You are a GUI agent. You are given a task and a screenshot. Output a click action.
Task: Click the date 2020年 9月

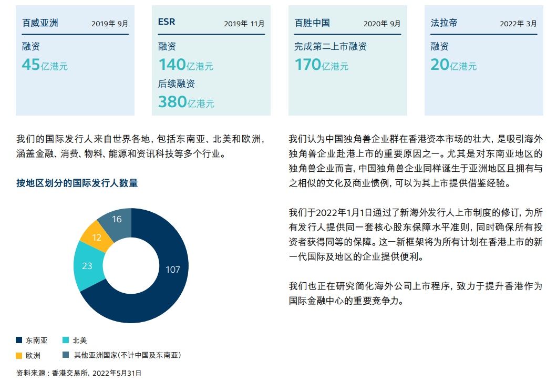pos(382,24)
